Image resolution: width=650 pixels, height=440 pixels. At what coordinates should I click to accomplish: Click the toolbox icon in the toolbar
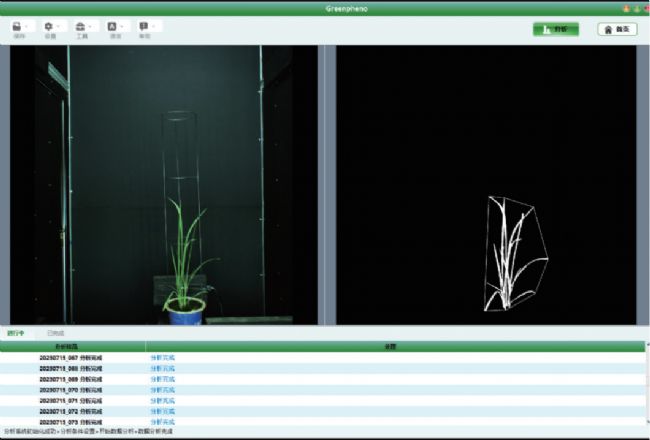click(x=80, y=26)
